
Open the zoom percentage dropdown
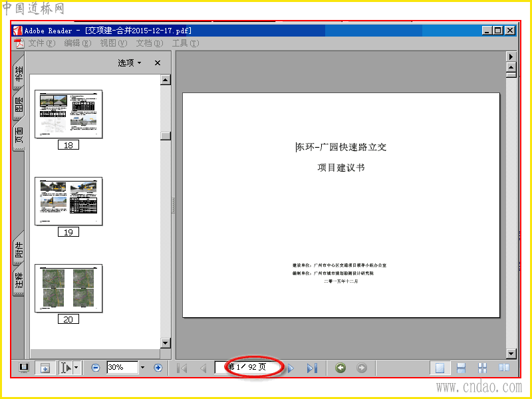point(142,368)
